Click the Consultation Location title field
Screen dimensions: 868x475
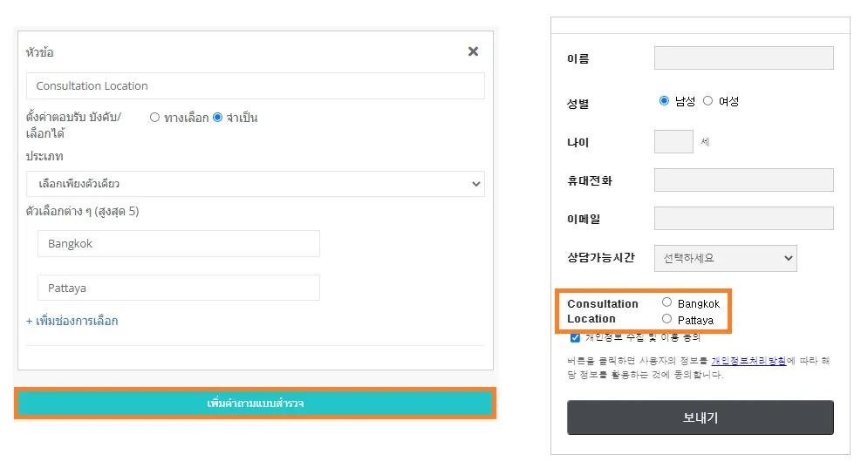[x=255, y=85]
